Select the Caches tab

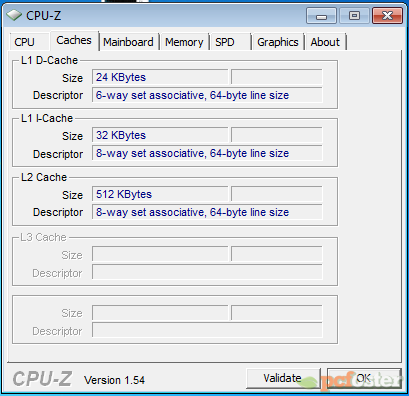tap(74, 41)
